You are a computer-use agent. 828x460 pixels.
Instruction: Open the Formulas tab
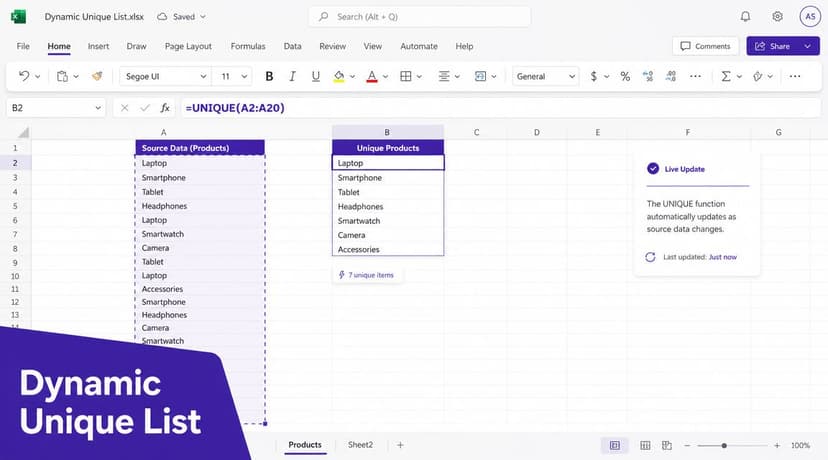coord(248,46)
